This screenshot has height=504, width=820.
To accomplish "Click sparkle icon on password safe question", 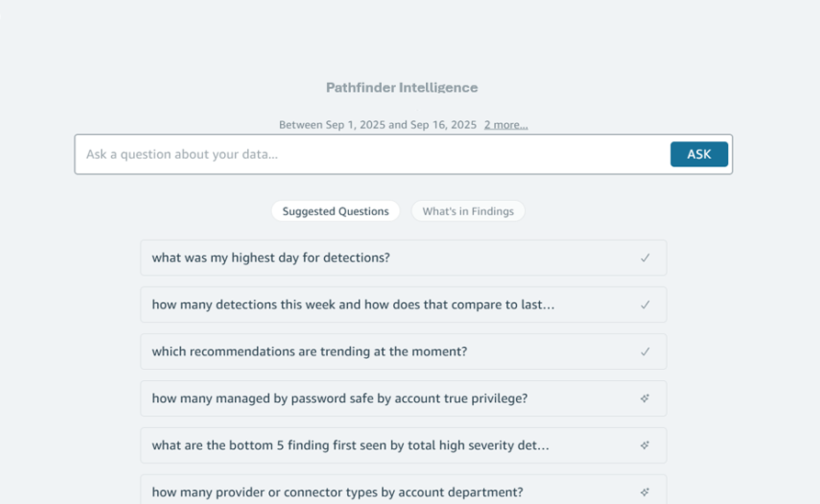I will 645,398.
